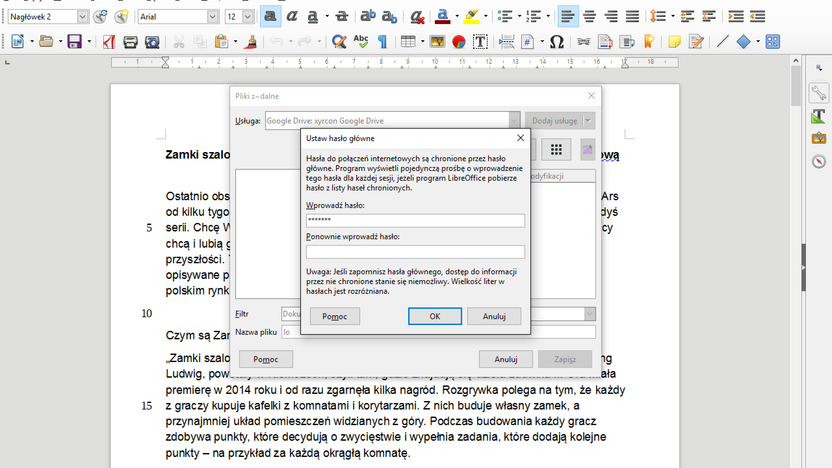Apply yellow highlighting color
The width and height of the screenshot is (832, 468).
click(x=471, y=17)
